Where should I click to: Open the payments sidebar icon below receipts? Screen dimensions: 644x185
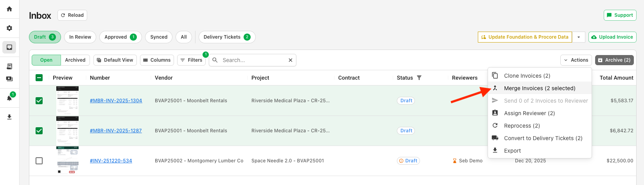[x=9, y=79]
